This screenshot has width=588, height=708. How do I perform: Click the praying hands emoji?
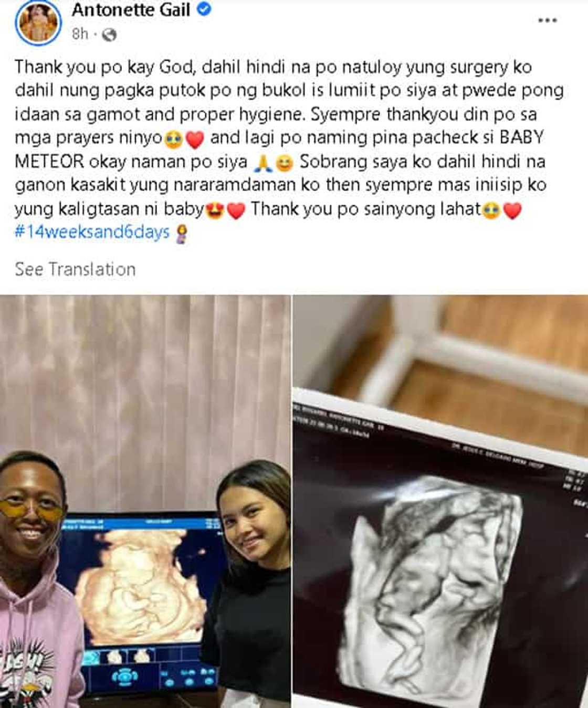(x=262, y=163)
